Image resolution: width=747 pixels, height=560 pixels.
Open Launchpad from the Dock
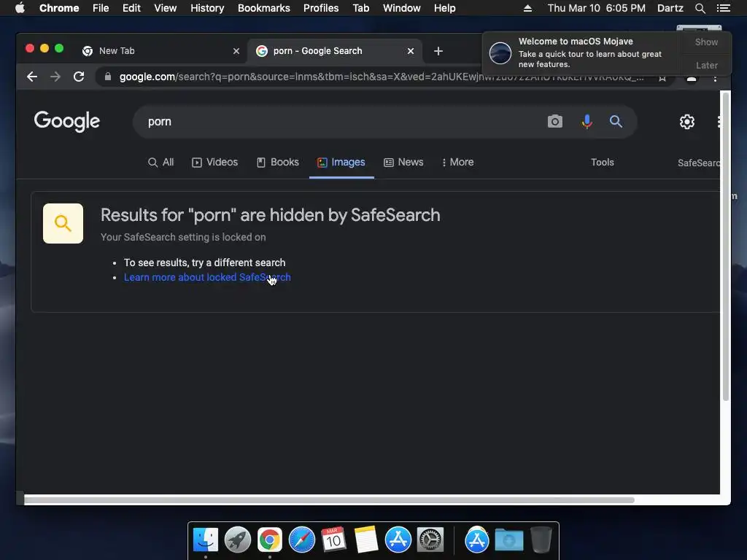(237, 540)
